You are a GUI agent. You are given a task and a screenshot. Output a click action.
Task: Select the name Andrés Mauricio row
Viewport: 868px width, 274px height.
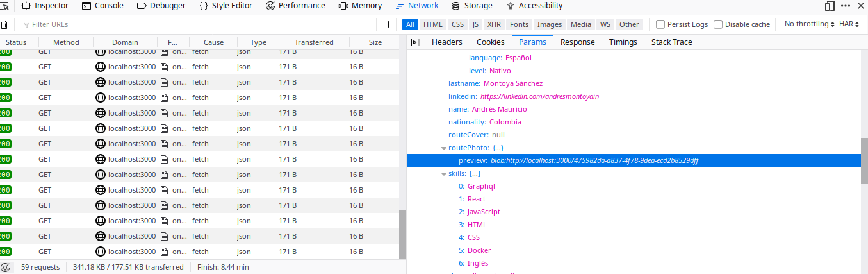[634, 109]
